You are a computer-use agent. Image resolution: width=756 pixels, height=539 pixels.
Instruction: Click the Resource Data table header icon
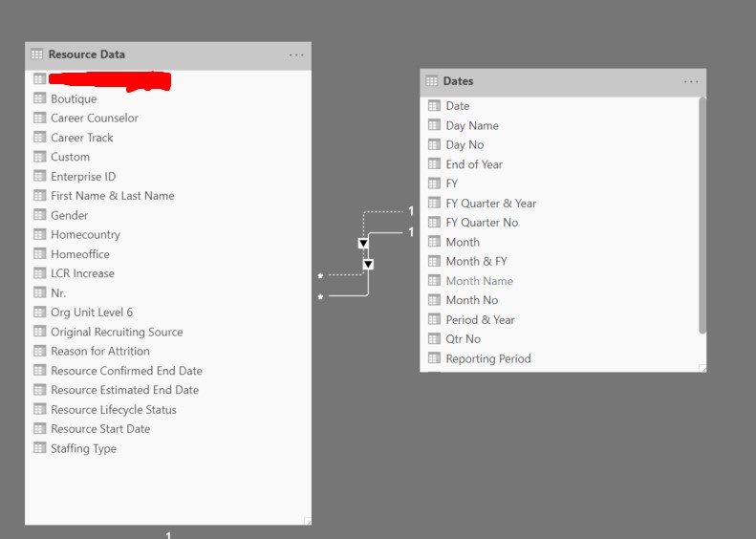click(x=36, y=54)
